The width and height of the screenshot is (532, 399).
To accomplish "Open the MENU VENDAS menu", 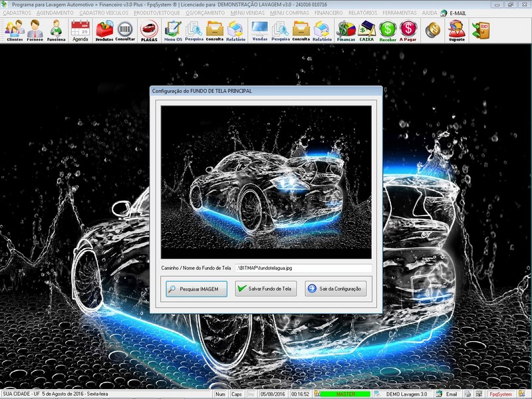I will click(x=247, y=13).
